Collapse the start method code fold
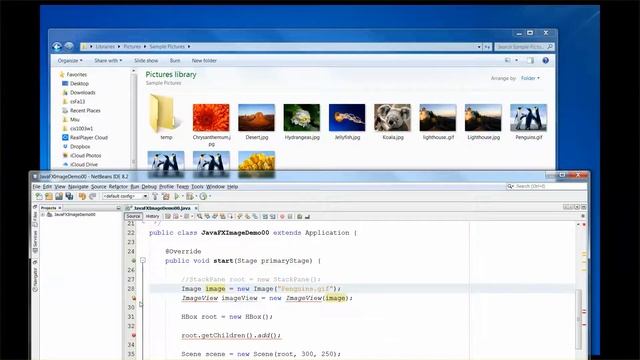Image resolution: width=640 pixels, height=360 pixels. coord(143,260)
